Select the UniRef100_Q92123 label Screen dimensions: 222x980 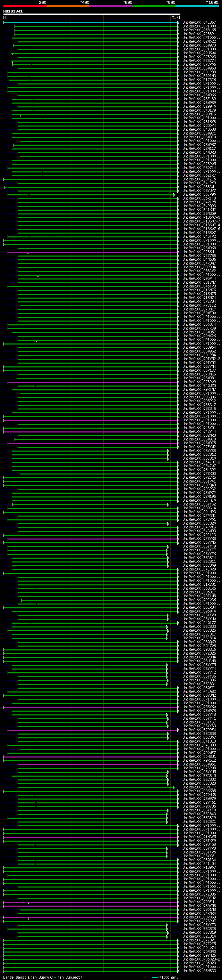pos(199,535)
